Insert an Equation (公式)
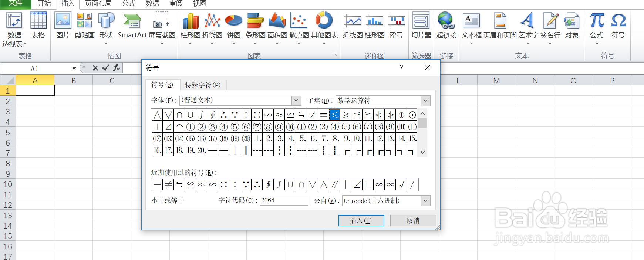Image resolution: width=644 pixels, height=260 pixels. [x=597, y=29]
